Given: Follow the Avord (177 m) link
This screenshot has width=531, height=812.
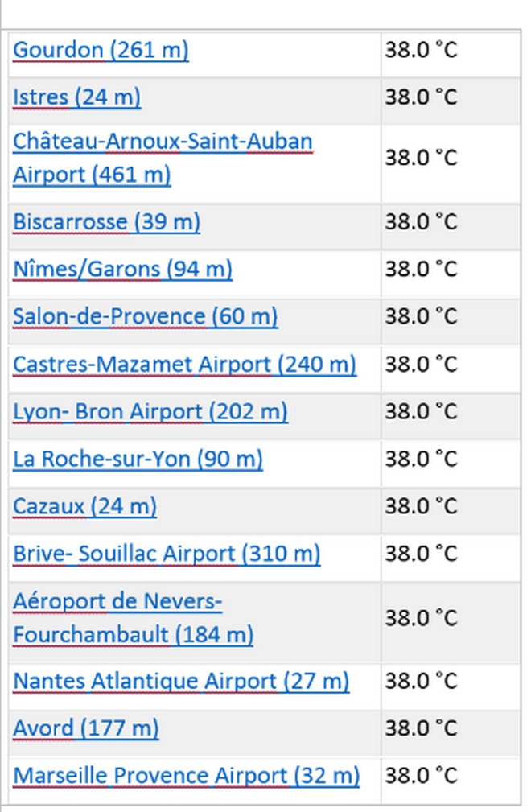Looking at the screenshot, I should (85, 729).
